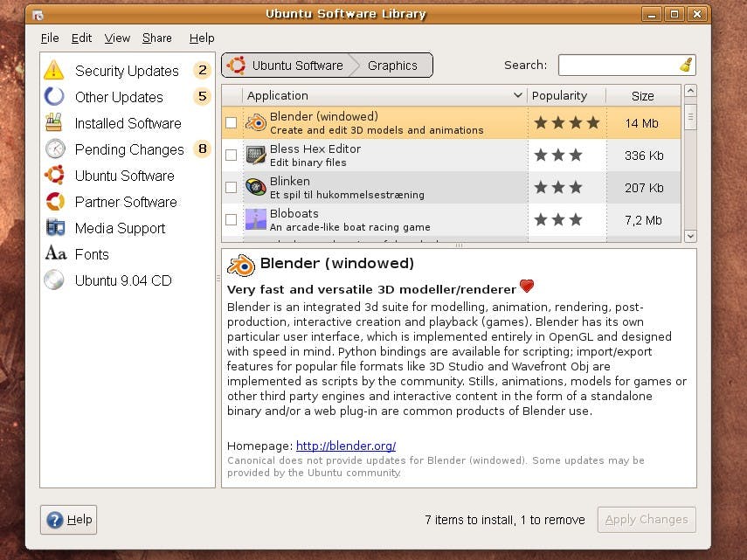Click the 7,2 Mb size cell

[643, 220]
